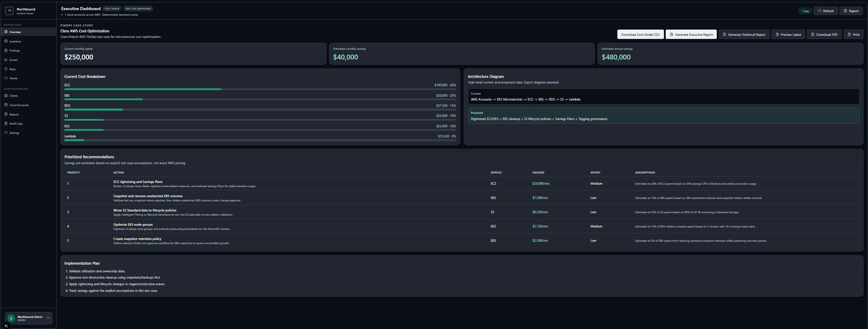Click the $6,250/mo savings value
868x329 pixels.
[540, 212]
